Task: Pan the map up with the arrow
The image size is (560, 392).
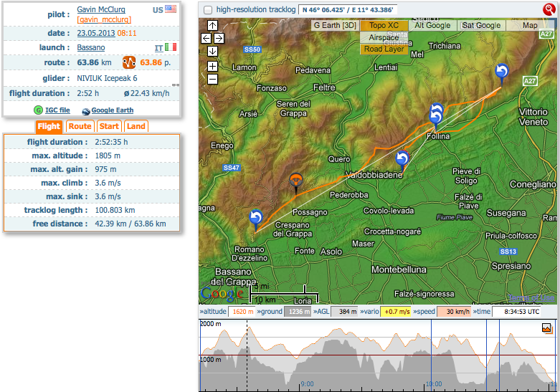Action: coord(212,25)
